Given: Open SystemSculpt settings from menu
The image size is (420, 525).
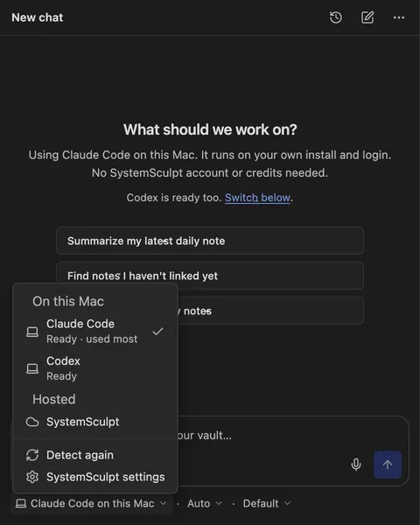Looking at the screenshot, I should pyautogui.click(x=95, y=477).
